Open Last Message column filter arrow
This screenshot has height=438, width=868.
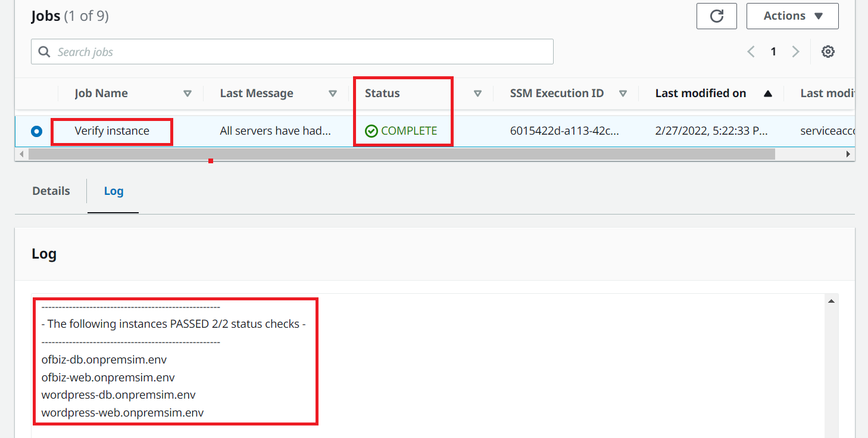click(x=333, y=94)
